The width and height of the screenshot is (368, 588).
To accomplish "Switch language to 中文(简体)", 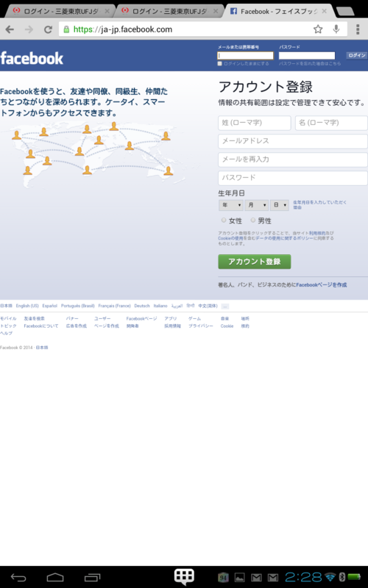I will pyautogui.click(x=208, y=306).
